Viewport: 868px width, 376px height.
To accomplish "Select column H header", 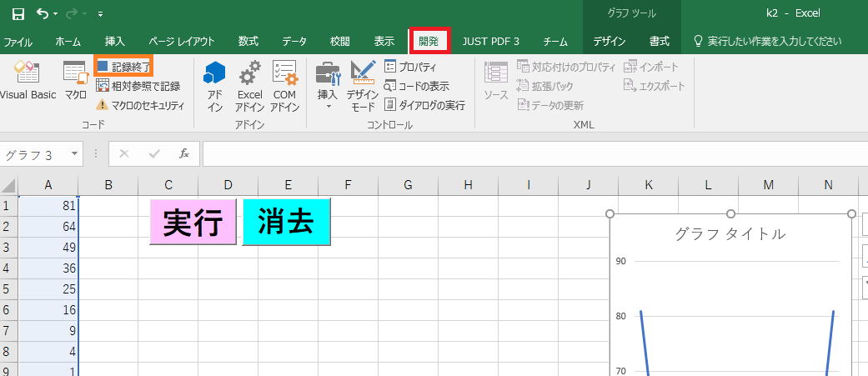I will point(469,186).
